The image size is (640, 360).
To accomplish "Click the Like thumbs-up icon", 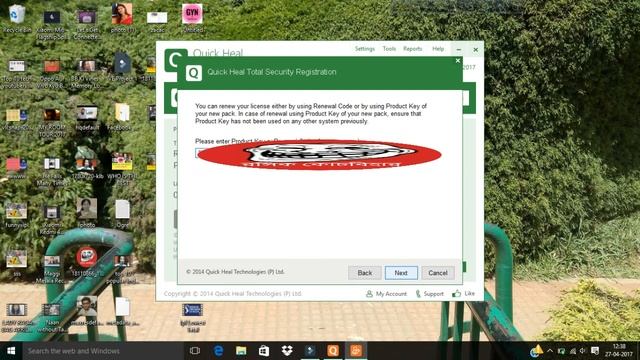I will [x=456, y=293].
